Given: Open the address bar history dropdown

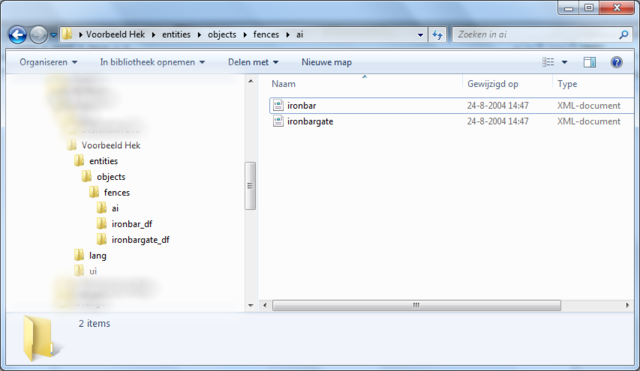Looking at the screenshot, I should pyautogui.click(x=420, y=35).
